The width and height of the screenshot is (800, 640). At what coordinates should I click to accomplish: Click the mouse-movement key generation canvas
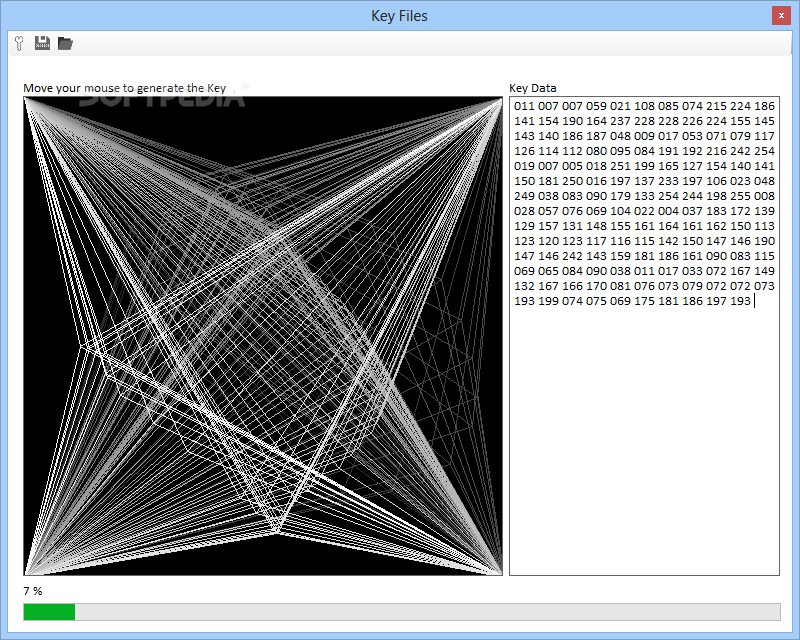[x=263, y=336]
